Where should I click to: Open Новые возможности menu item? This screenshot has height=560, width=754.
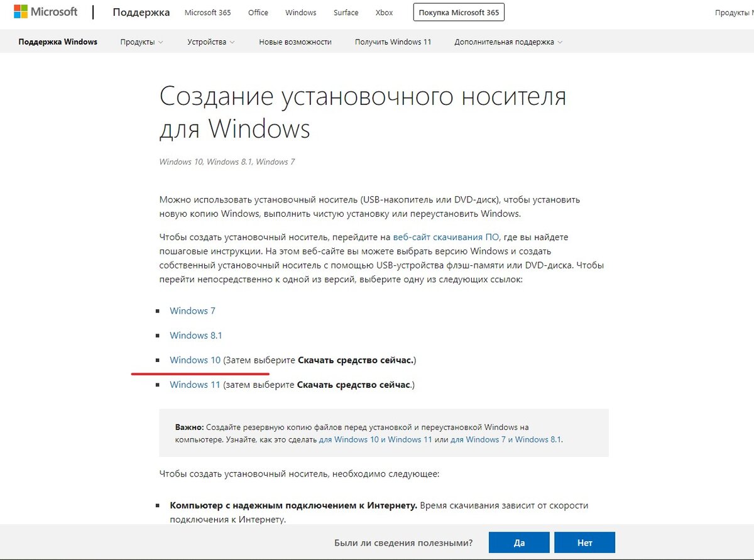(x=295, y=42)
